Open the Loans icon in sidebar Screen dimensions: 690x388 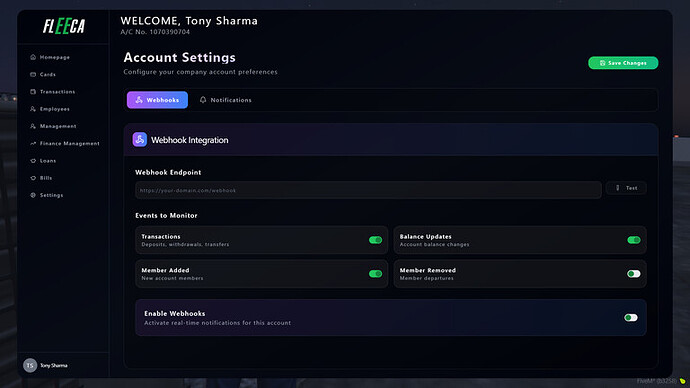[33, 161]
